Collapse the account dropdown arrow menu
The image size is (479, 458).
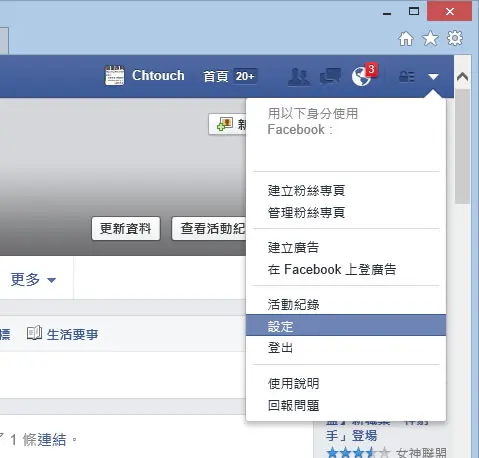click(433, 77)
